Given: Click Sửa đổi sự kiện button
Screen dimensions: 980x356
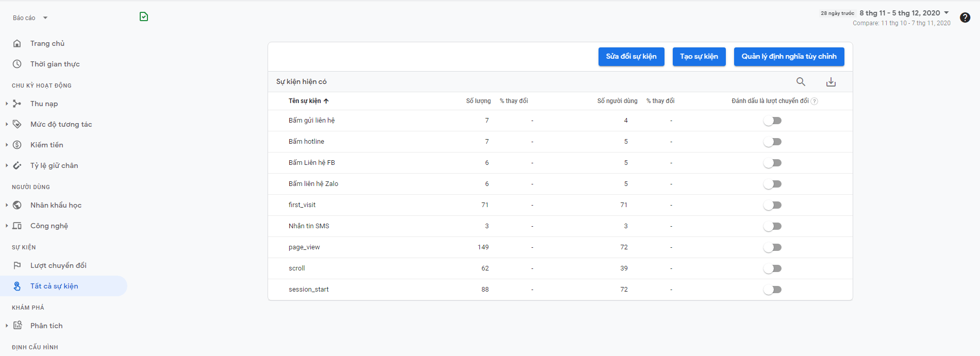Looking at the screenshot, I should [x=632, y=57].
